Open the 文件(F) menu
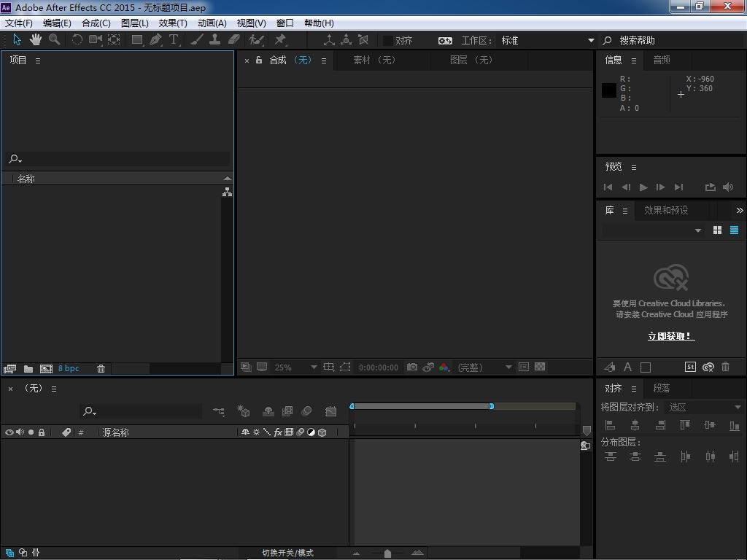 point(19,23)
